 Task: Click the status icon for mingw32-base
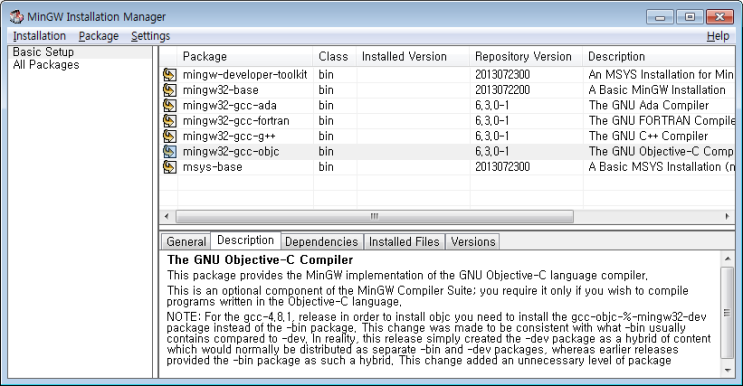pyautogui.click(x=170, y=90)
